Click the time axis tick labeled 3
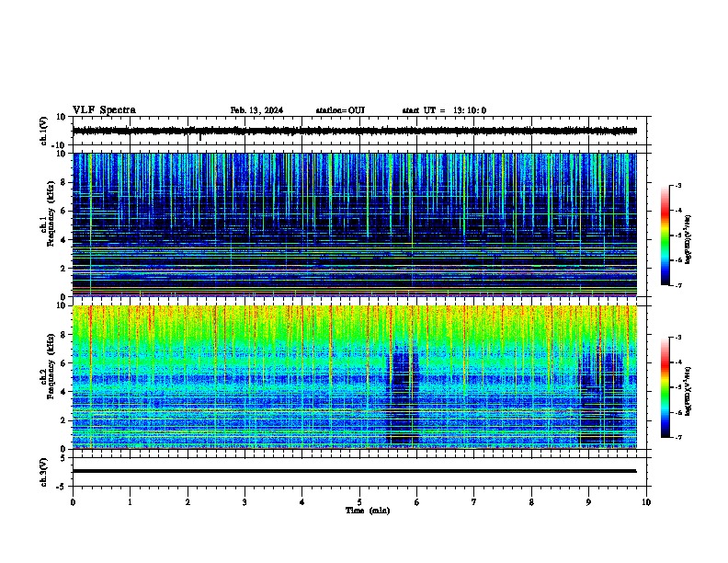Image resolution: width=728 pixels, height=563 pixels. click(245, 502)
